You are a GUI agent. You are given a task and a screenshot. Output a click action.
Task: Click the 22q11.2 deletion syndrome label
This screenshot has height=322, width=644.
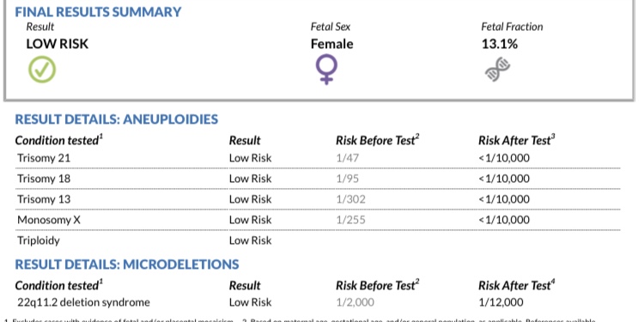[x=83, y=303]
